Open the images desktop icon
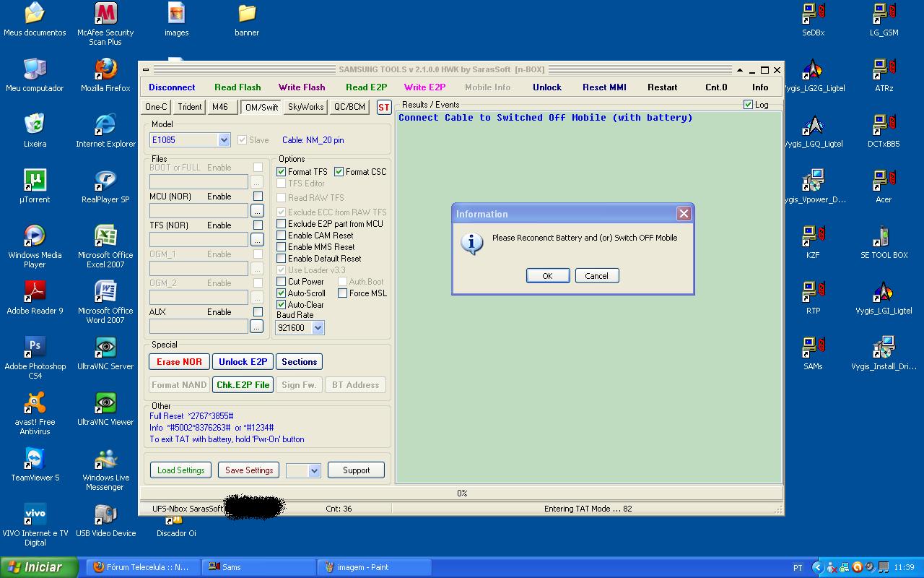Viewport: 924px width, 578px height. tap(176, 19)
